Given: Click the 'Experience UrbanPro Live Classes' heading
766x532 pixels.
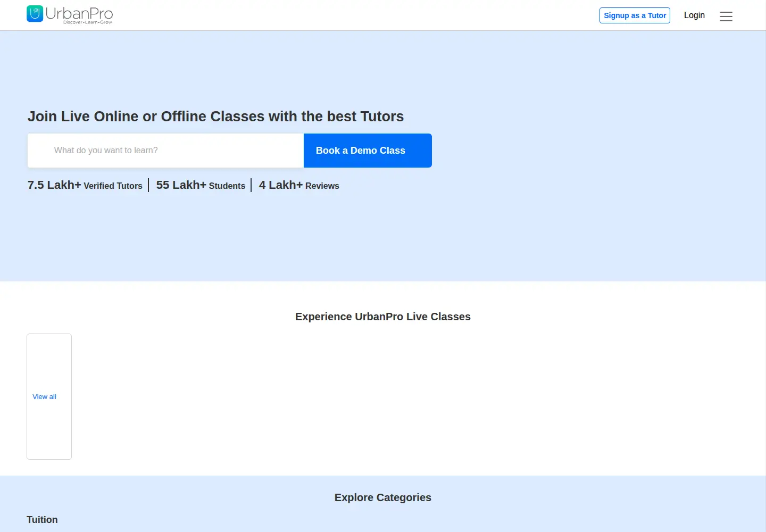Looking at the screenshot, I should click(x=383, y=317).
